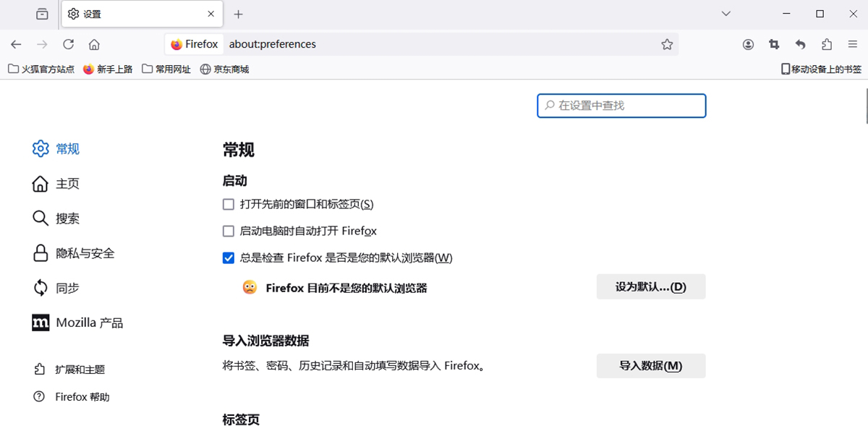
Task: Open the account profile icon
Action: 748,44
